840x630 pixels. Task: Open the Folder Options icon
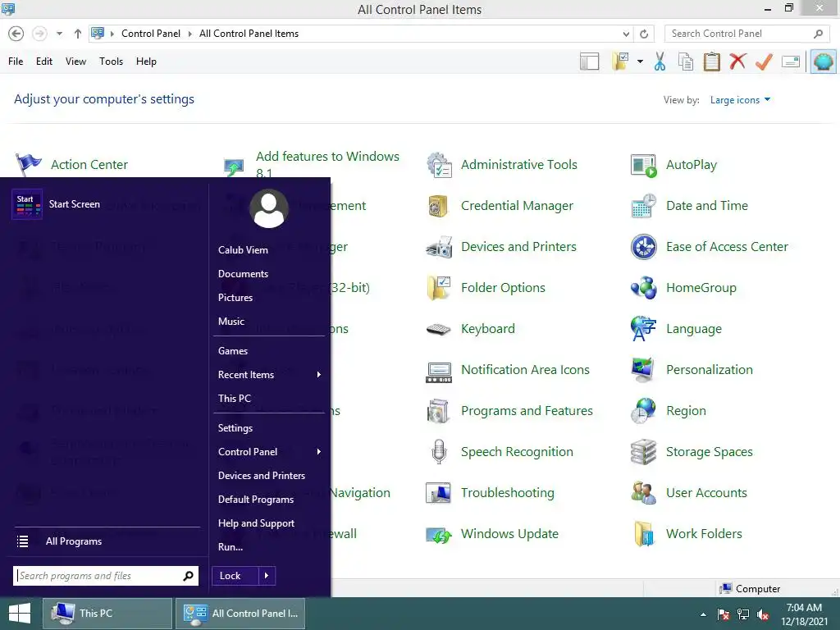tap(439, 288)
